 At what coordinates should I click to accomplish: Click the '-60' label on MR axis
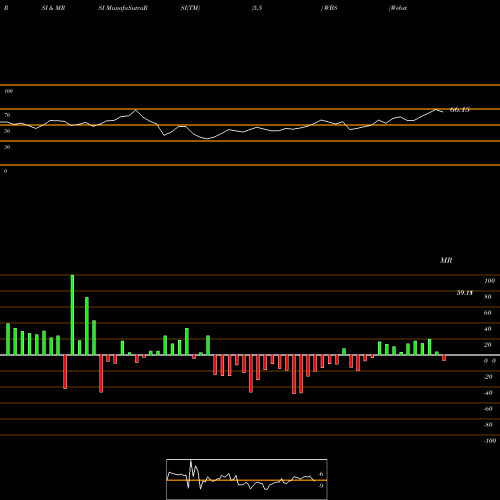[x=488, y=409]
